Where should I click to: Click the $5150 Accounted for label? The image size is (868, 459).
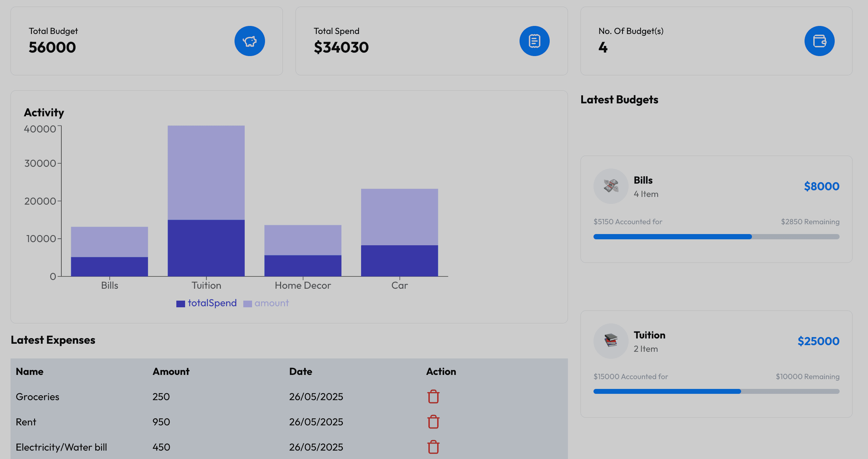[628, 222]
